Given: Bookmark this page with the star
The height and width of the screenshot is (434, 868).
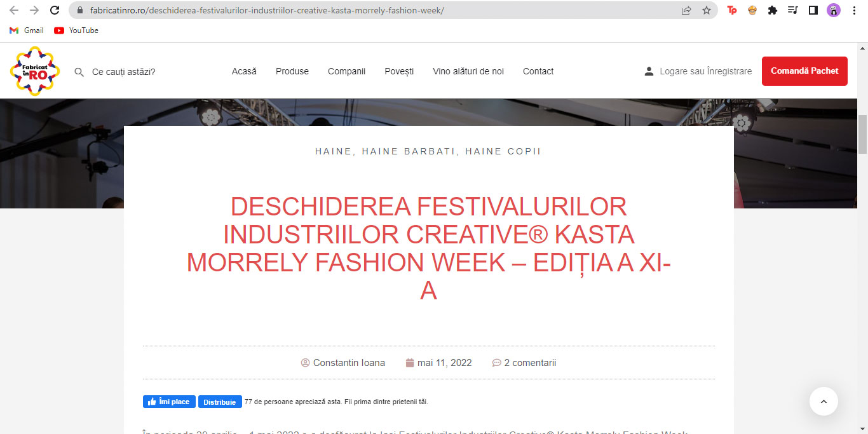Looking at the screenshot, I should pos(706,10).
